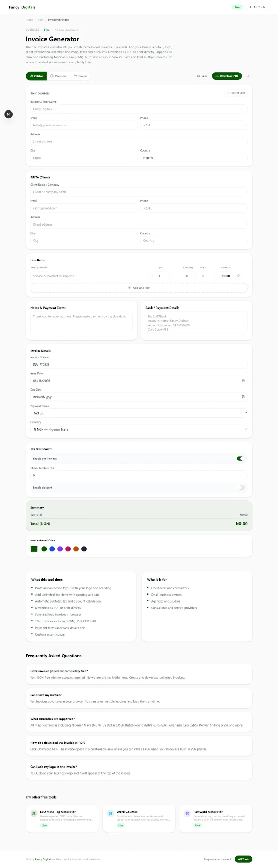Open your business Country Nigeria selector
Viewport: 278px width, 868px height.
point(194,158)
